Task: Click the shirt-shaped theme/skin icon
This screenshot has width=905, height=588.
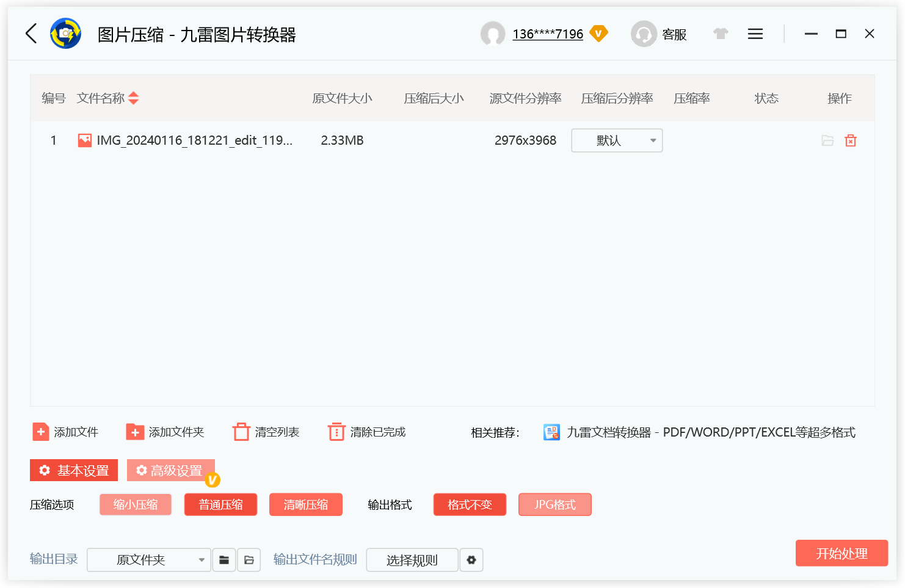Action: (x=721, y=34)
